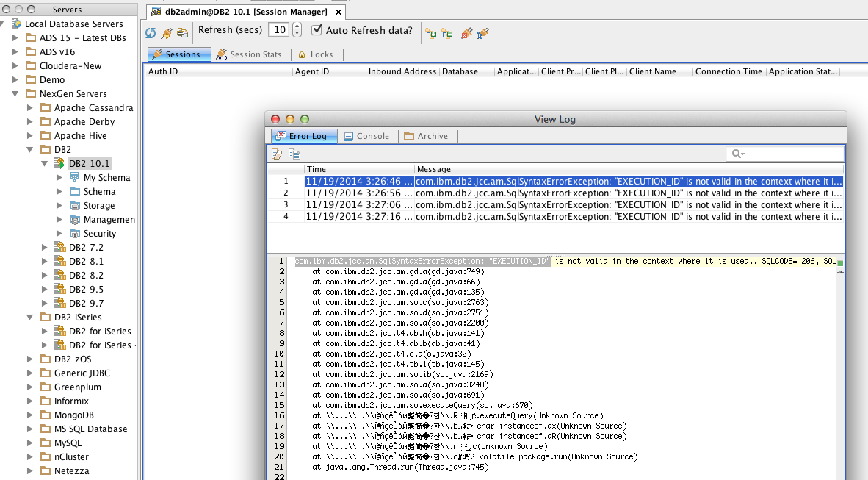Click the plug icon next to refresh
The height and width of the screenshot is (480, 868).
pyautogui.click(x=167, y=33)
